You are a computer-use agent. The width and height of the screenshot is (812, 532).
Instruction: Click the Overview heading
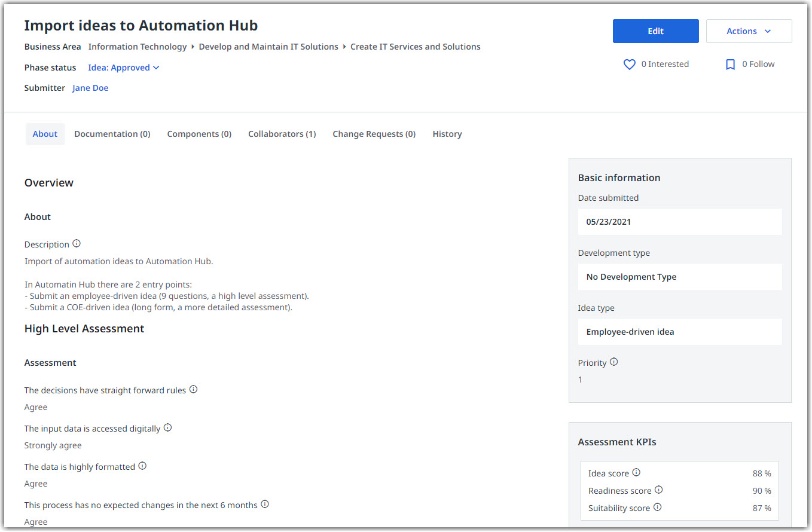click(49, 183)
